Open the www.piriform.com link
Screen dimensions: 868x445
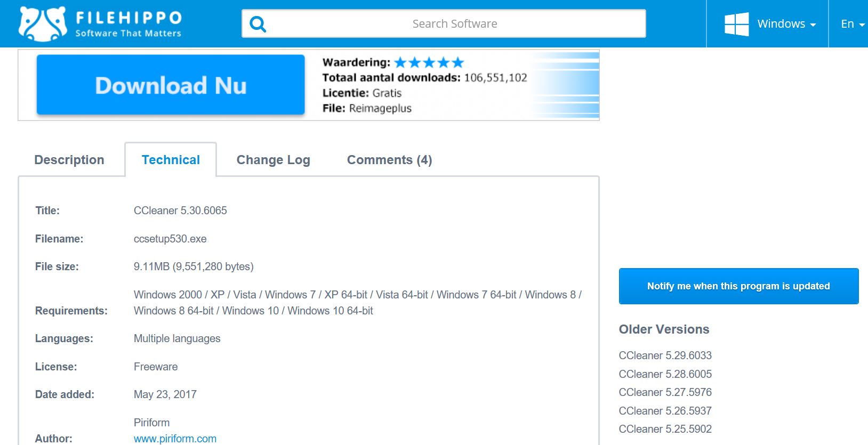[175, 439]
